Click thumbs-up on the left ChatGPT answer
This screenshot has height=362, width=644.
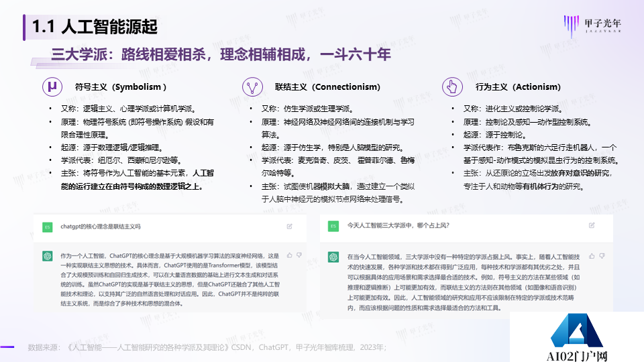290,255
